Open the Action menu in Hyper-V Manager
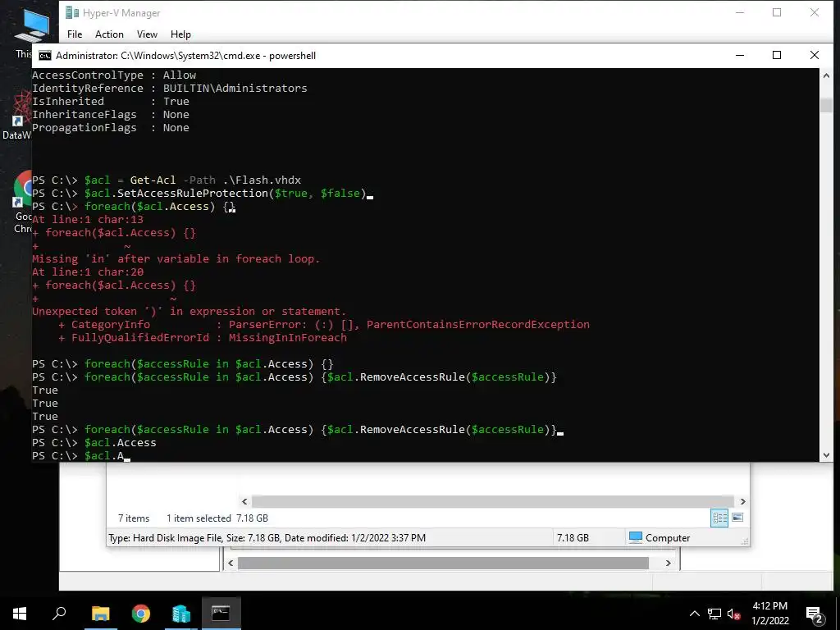 [109, 34]
